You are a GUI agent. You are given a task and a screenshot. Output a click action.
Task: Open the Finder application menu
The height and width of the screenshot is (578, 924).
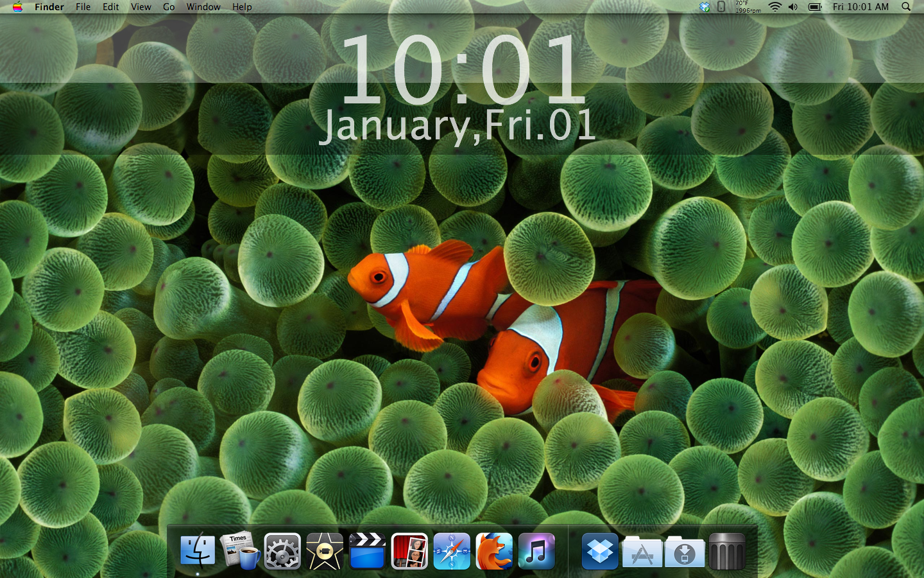(x=49, y=7)
